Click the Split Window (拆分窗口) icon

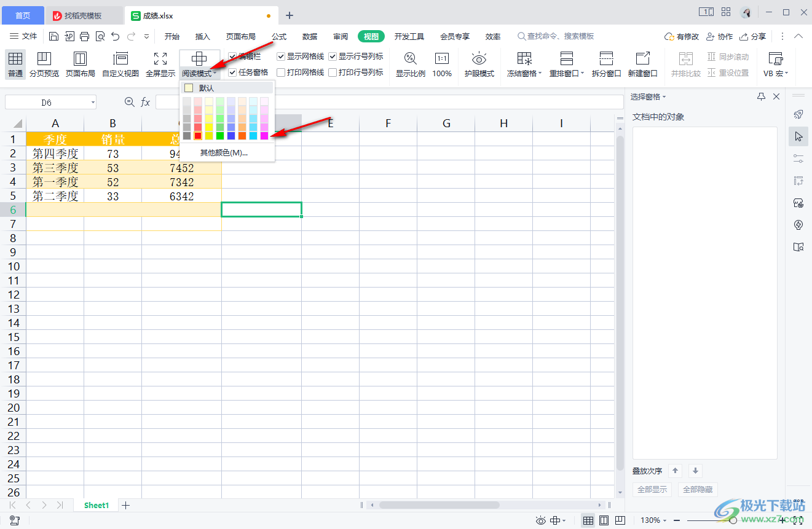coord(606,58)
